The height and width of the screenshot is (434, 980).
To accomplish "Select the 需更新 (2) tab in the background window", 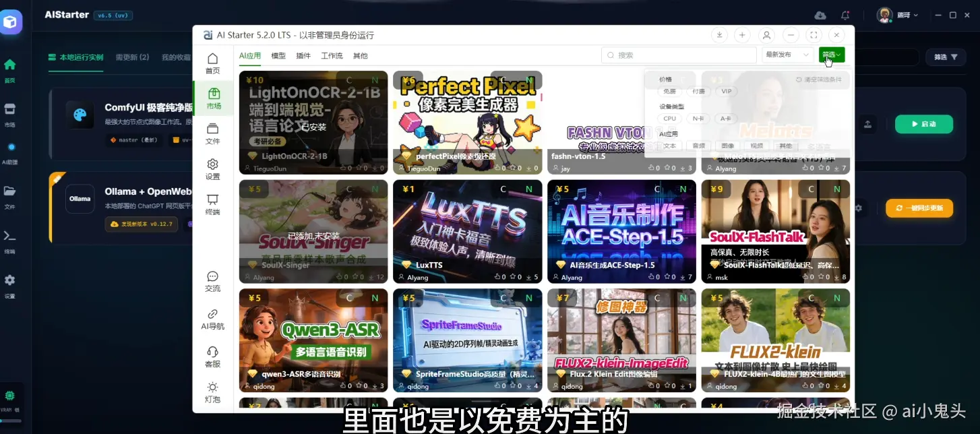I will (x=132, y=57).
